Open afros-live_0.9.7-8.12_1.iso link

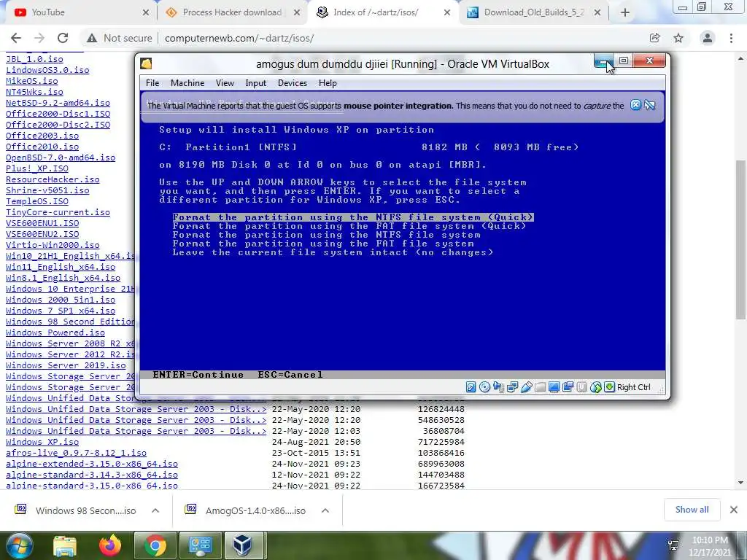coord(76,453)
